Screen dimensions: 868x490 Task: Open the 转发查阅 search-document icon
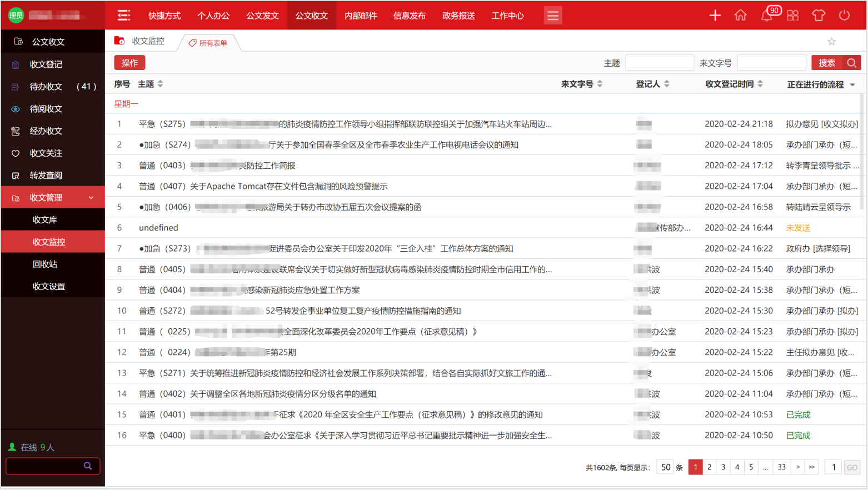click(16, 176)
